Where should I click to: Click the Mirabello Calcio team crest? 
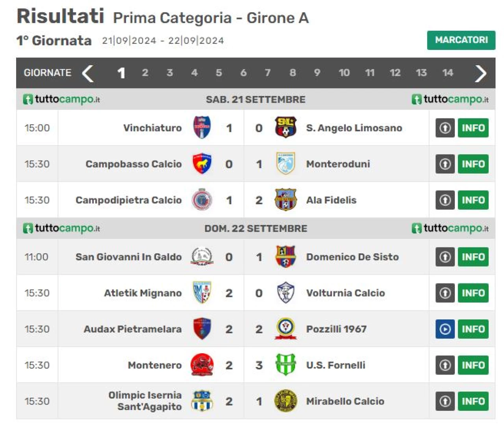285,401
